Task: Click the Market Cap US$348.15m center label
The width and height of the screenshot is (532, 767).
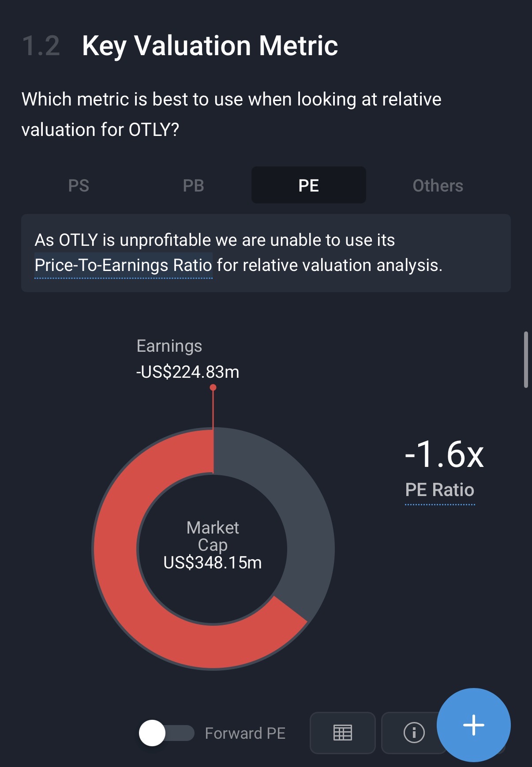Action: coord(213,545)
